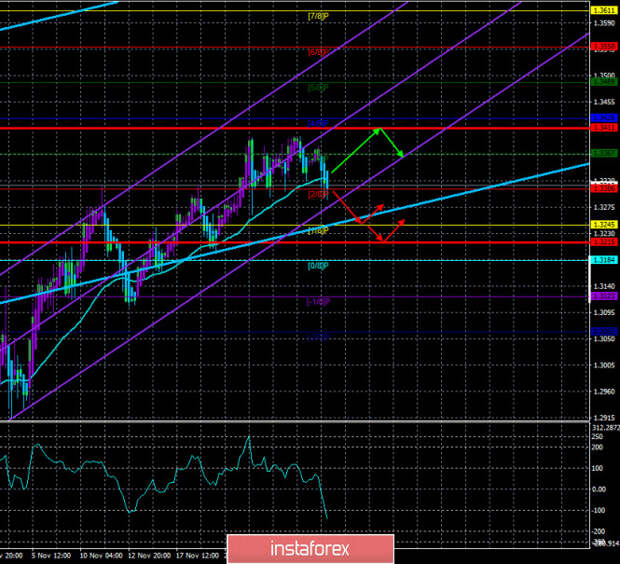The height and width of the screenshot is (564, 620).
Task: Click the red 1.3306 price tag
Action: click(x=604, y=189)
